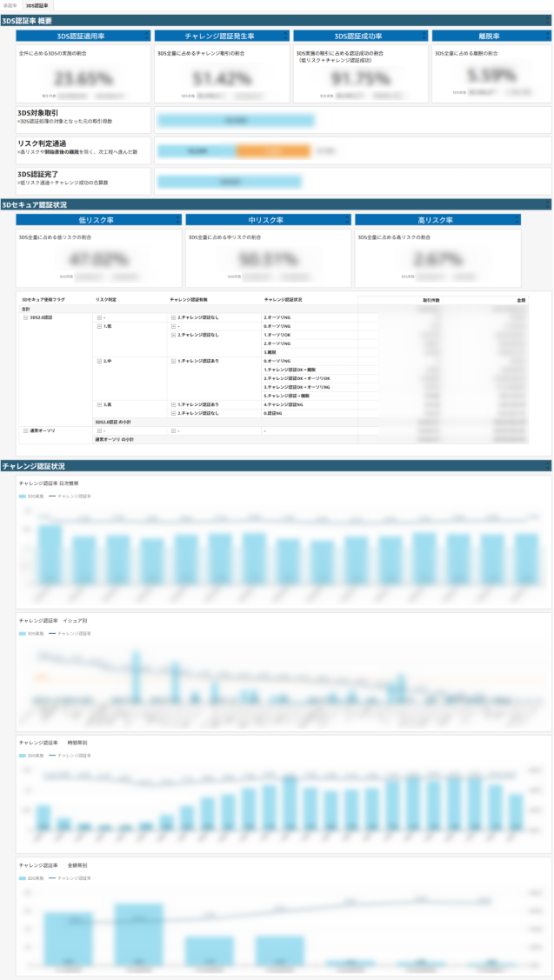
Task: Click the orange segment in リスク判定通過 bar
Action: pos(273,150)
